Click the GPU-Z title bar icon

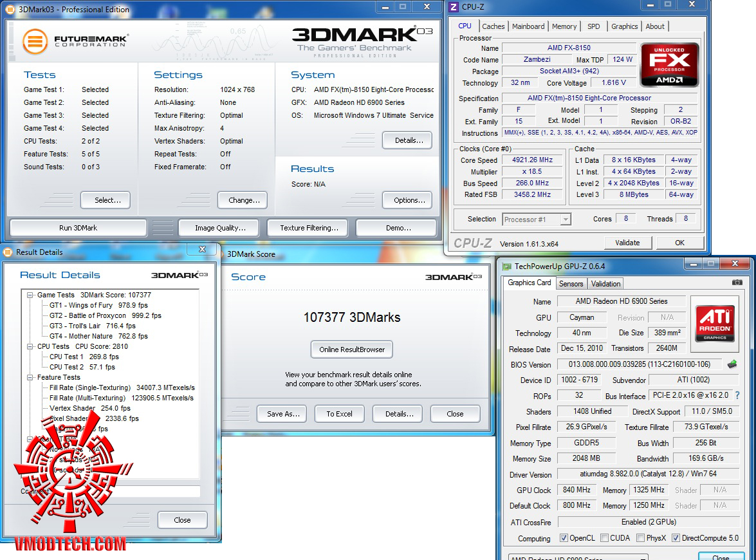(507, 266)
